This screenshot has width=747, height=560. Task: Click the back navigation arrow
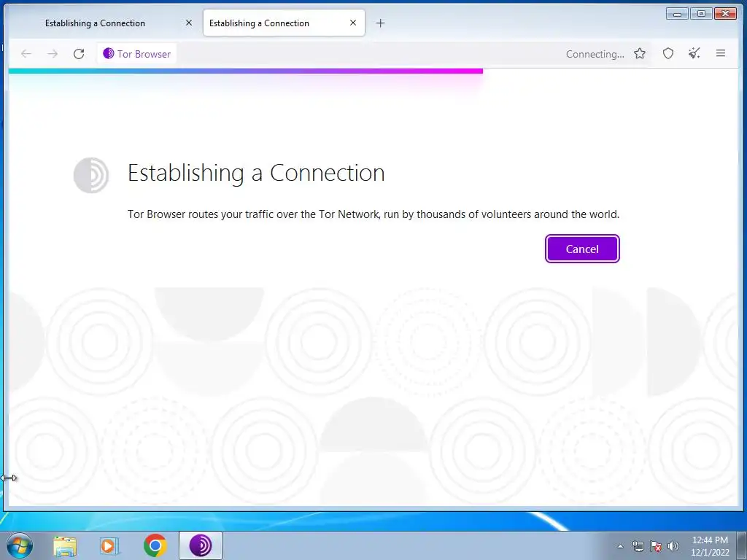coord(26,54)
